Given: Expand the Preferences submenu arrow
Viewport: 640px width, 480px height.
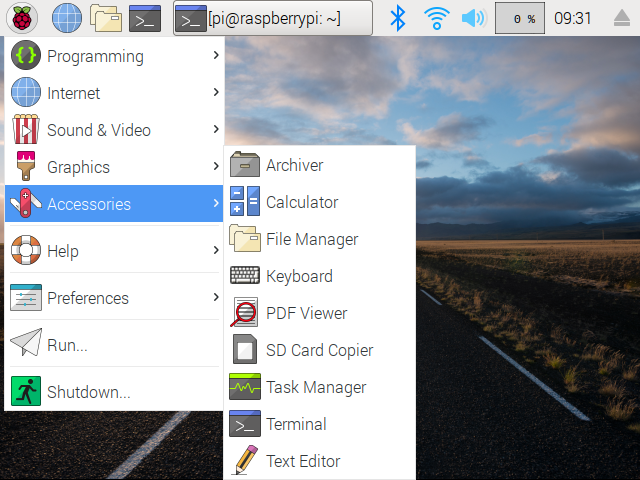Looking at the screenshot, I should coord(216,297).
